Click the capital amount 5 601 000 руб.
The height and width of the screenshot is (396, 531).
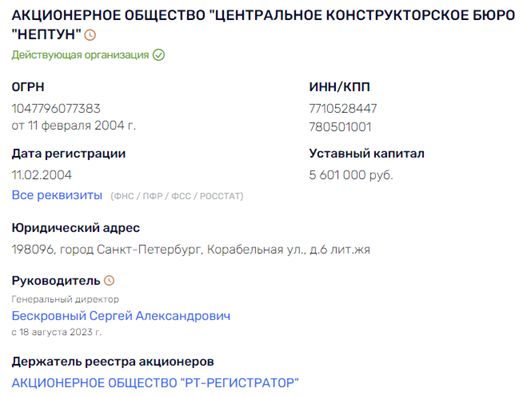click(x=351, y=175)
